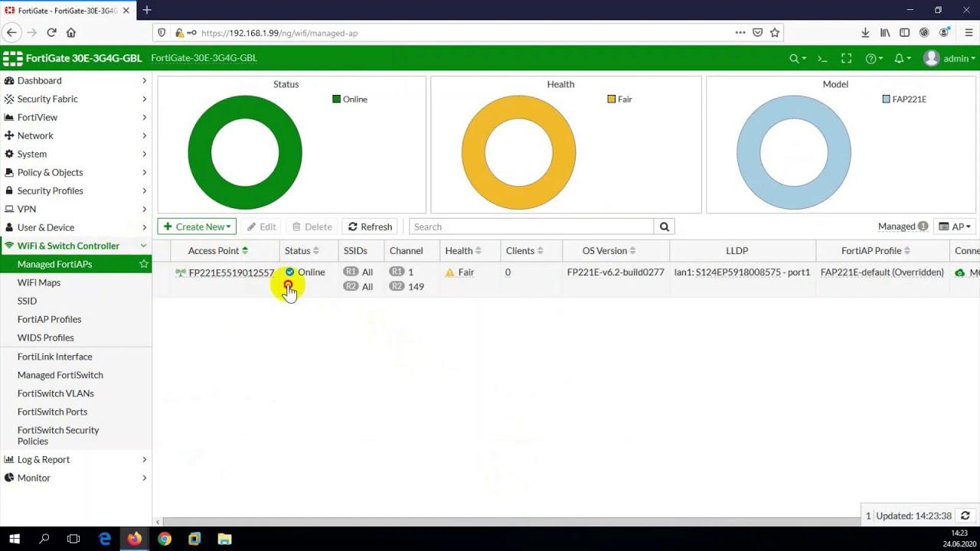Click the Online legend color swatch
The width and height of the screenshot is (980, 551).
point(336,99)
